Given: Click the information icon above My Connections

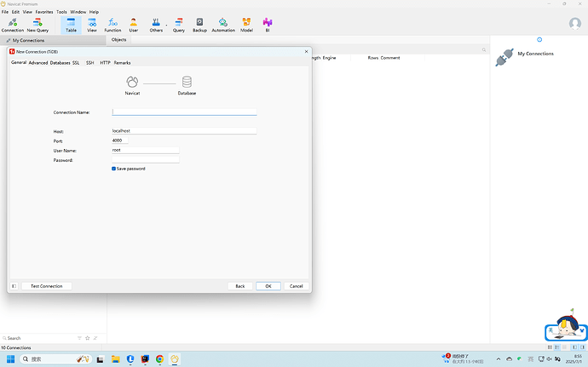Looking at the screenshot, I should click(539, 39).
